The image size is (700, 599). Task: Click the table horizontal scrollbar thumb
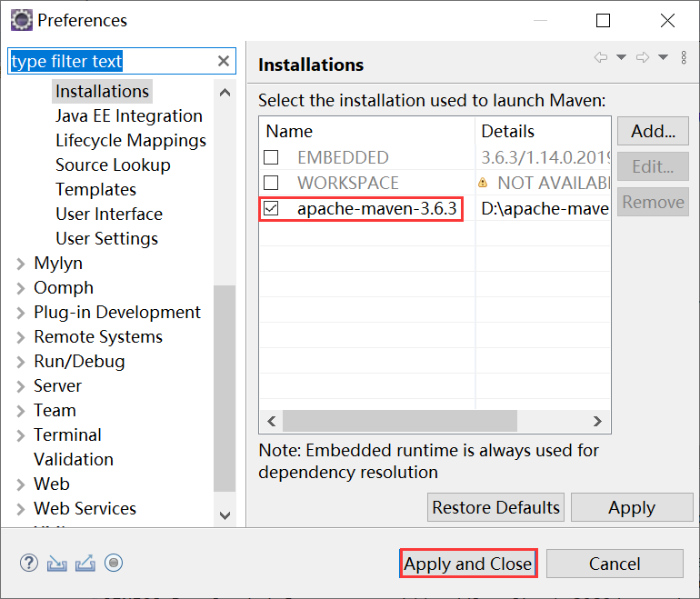pos(400,421)
